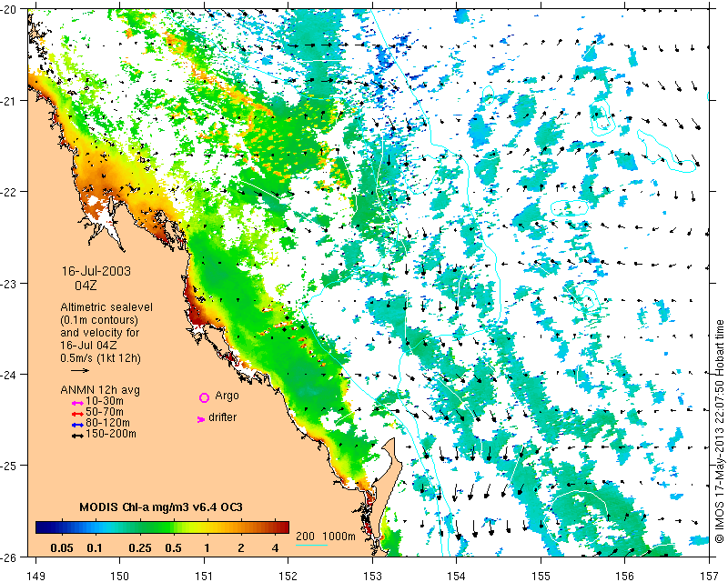Click the (0.1m contours) text line
Image resolution: width=728 pixels, height=582 pixels.
[99, 320]
